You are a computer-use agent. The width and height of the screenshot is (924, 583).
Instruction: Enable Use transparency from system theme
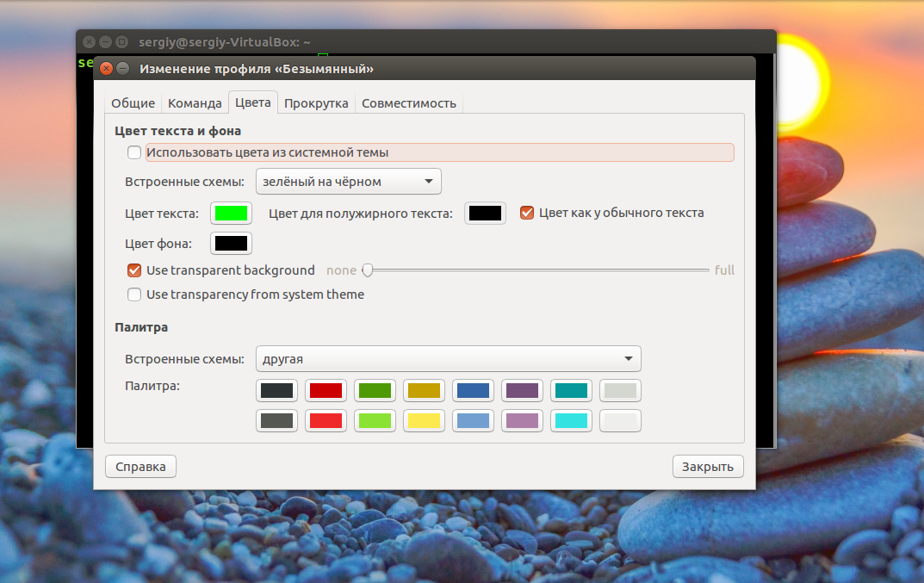[x=134, y=295]
